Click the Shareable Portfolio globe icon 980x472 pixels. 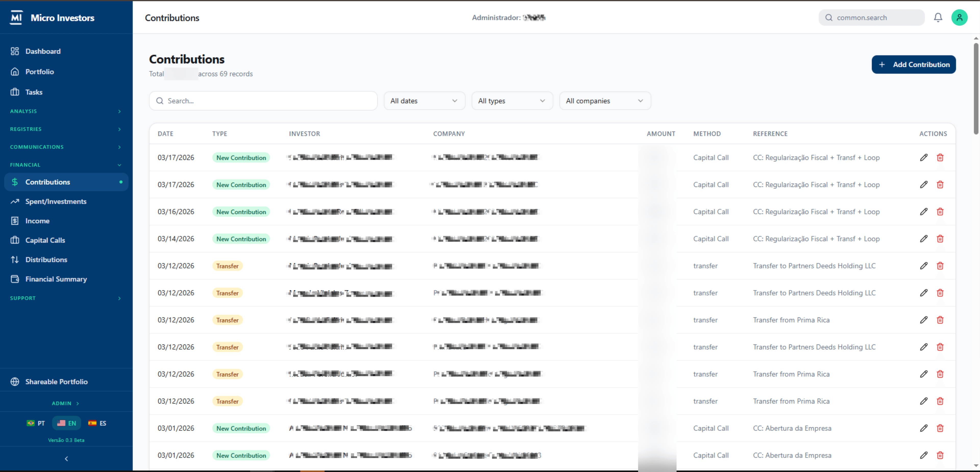[x=15, y=382]
